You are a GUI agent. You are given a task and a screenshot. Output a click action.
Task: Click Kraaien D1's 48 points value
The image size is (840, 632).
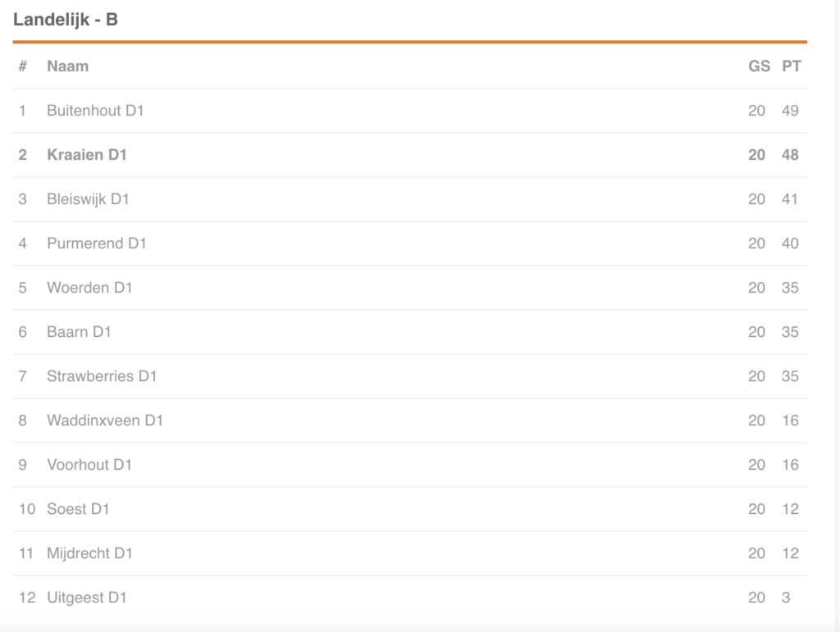(790, 155)
